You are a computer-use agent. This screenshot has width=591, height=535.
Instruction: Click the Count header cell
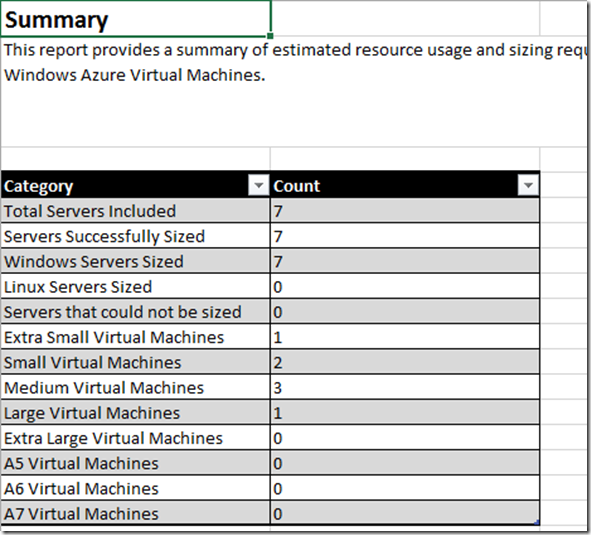(405, 185)
